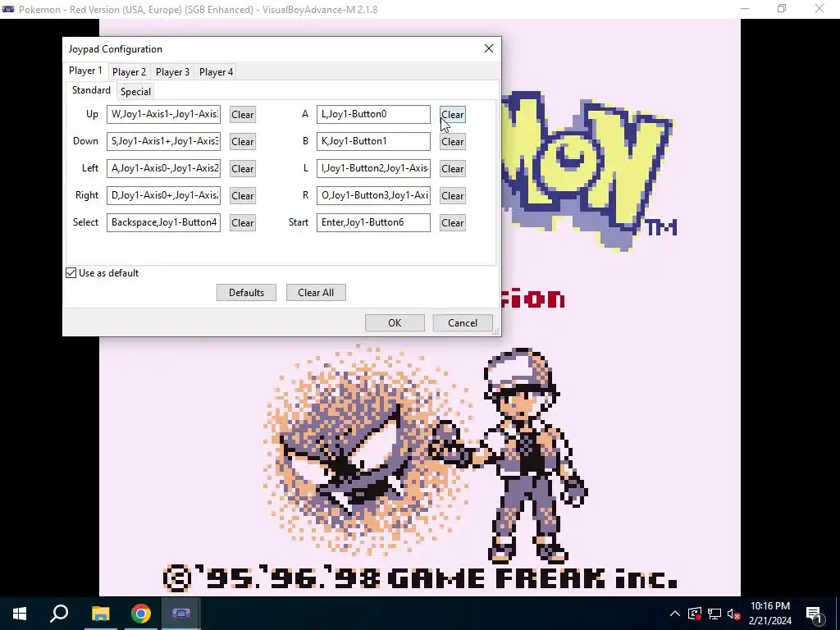The width and height of the screenshot is (840, 630).
Task: Focus the Start binding input field
Action: point(373,222)
